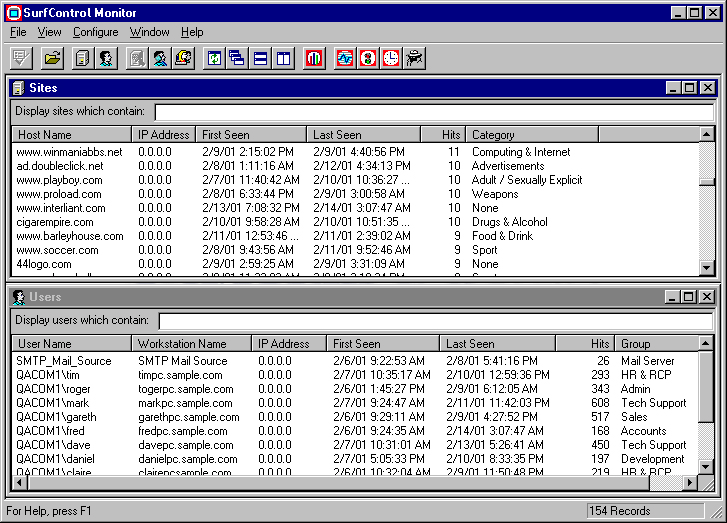The height and width of the screenshot is (523, 727).
Task: Select user QACOM1\mark
Action: (x=355, y=403)
